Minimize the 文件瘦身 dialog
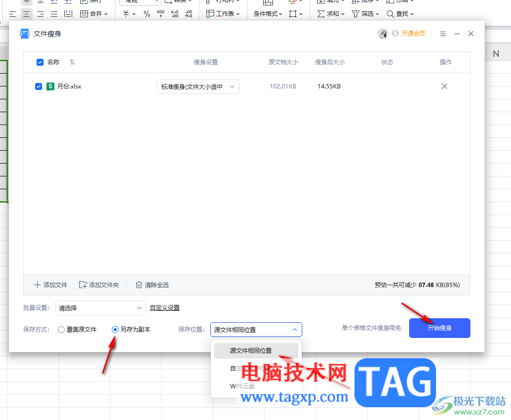The image size is (511, 420). (457, 34)
